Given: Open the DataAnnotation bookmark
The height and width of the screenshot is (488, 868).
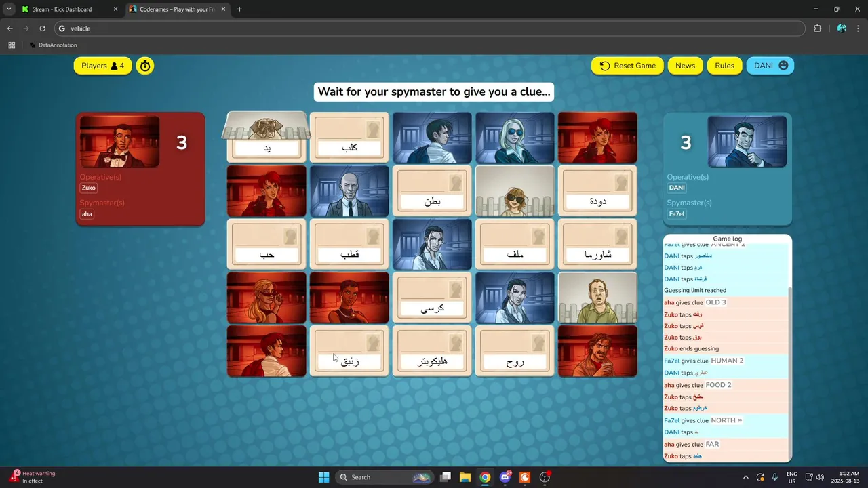Looking at the screenshot, I should tap(54, 45).
